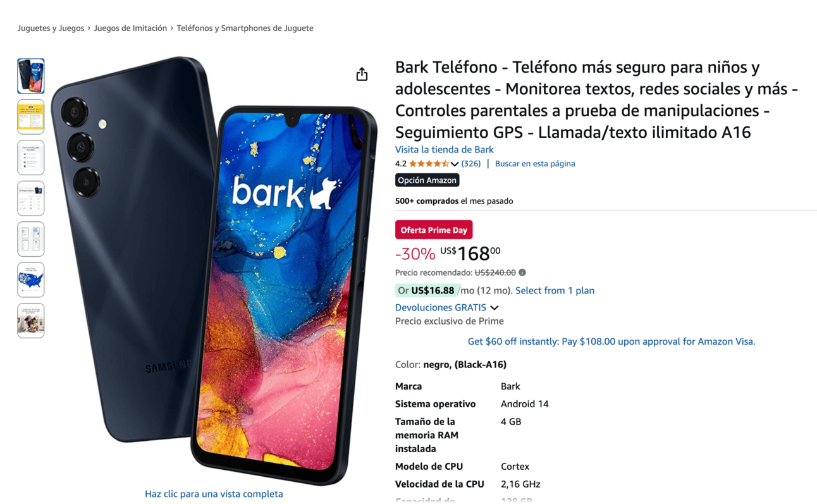
Task: Open Juguetes y Juegos breadcrumb
Action: pyautogui.click(x=51, y=28)
